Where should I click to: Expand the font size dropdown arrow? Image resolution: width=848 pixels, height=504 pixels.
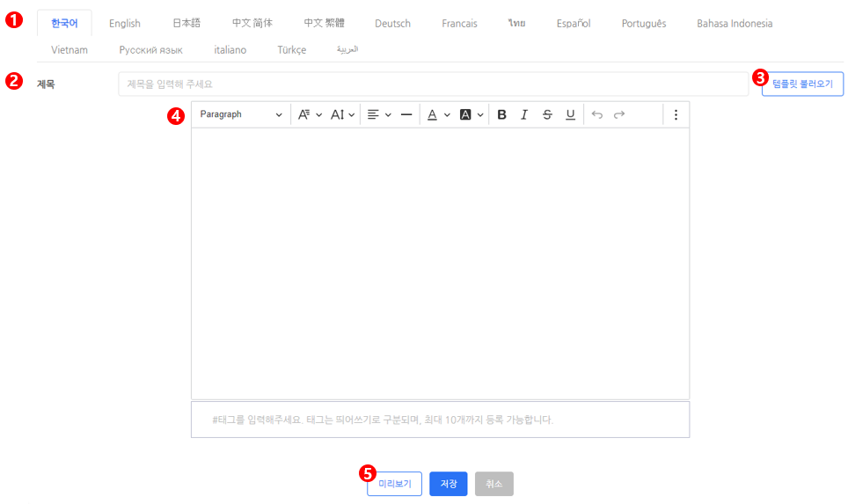click(x=352, y=114)
